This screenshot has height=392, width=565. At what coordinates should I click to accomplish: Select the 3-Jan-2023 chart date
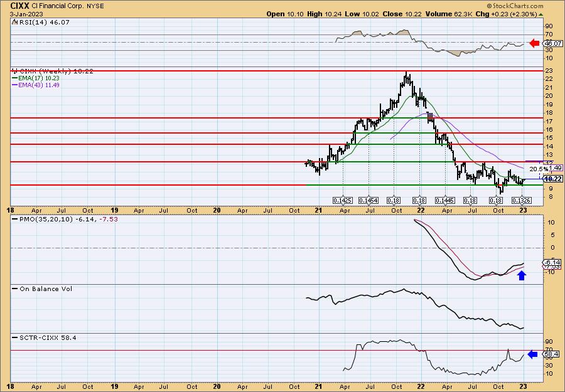point(26,14)
